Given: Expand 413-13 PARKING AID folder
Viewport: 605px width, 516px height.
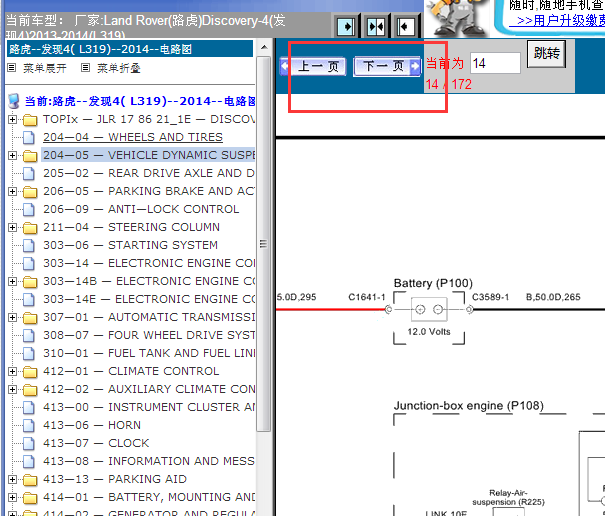Looking at the screenshot, I should pos(12,479).
